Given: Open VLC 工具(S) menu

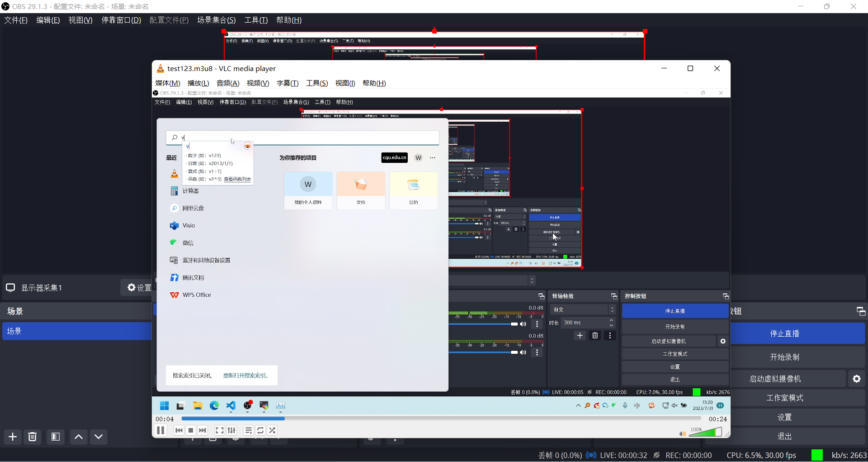Looking at the screenshot, I should (317, 83).
